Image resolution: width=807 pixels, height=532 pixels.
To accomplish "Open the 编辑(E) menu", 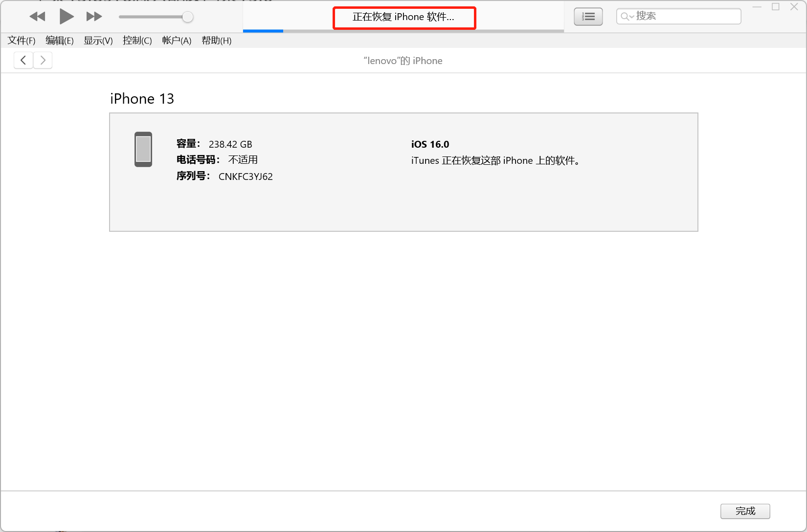I will [x=60, y=41].
